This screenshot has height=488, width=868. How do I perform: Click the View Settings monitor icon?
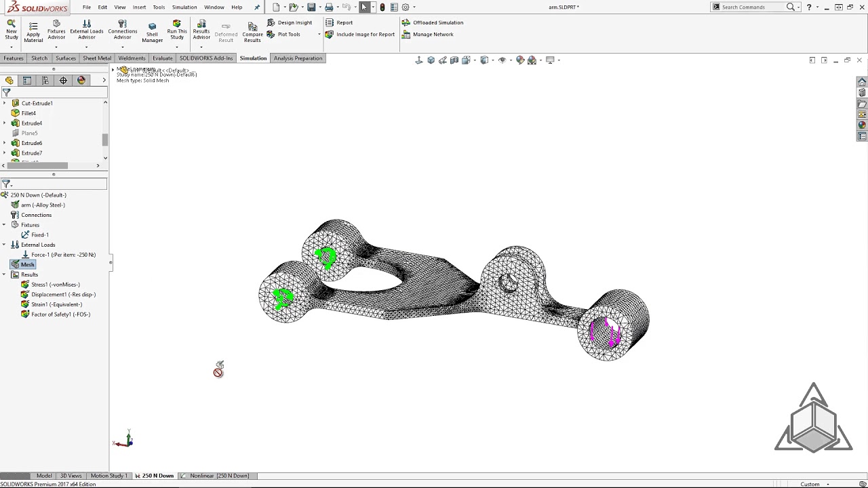point(550,60)
